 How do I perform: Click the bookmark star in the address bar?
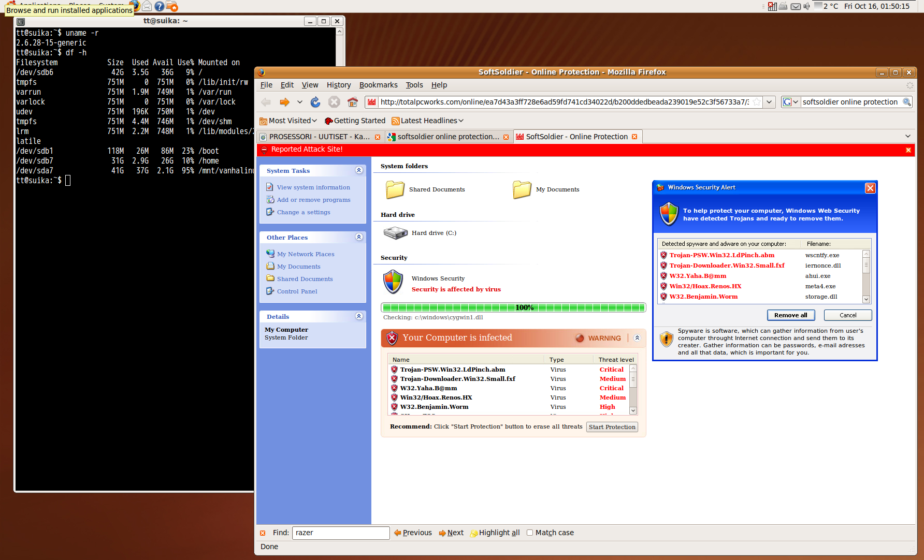757,102
